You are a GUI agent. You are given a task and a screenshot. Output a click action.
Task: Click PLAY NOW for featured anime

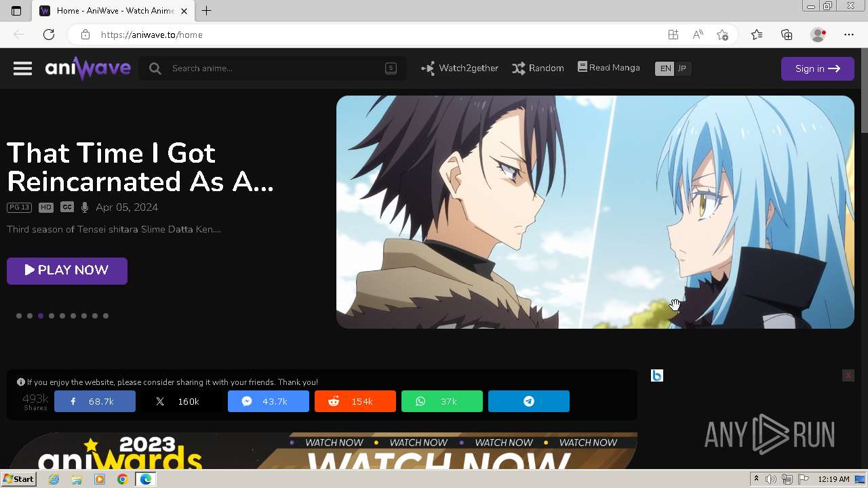pos(67,270)
